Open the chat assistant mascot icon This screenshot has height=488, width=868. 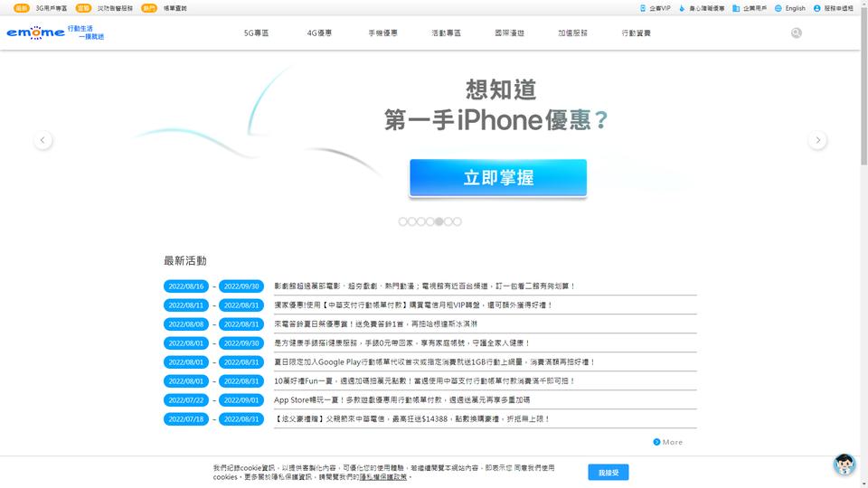[x=844, y=465]
